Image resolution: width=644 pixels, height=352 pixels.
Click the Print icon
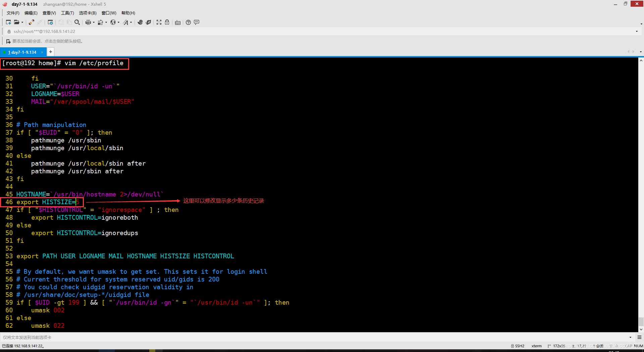(x=88, y=22)
